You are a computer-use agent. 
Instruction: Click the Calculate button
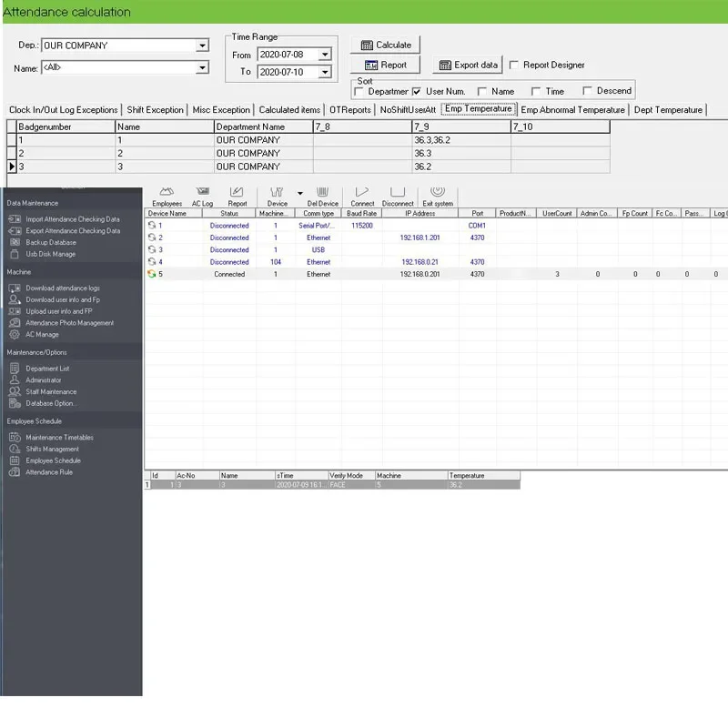coord(386,45)
